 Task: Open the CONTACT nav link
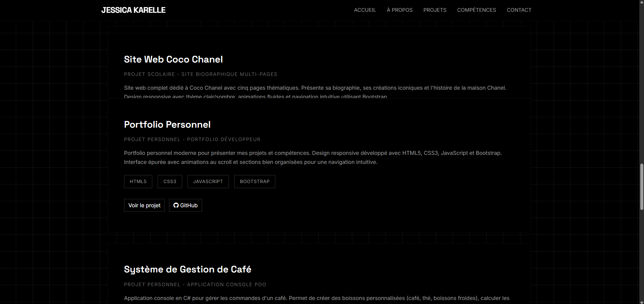click(x=519, y=10)
